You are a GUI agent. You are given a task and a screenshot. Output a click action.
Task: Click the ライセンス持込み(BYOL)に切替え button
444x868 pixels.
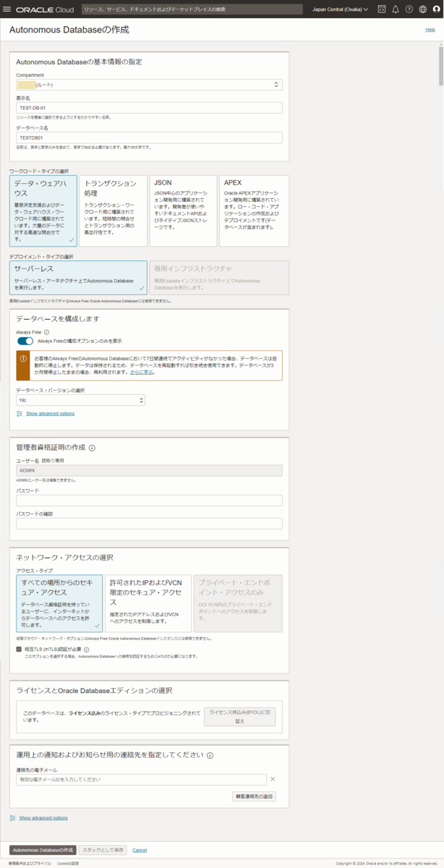tap(241, 717)
